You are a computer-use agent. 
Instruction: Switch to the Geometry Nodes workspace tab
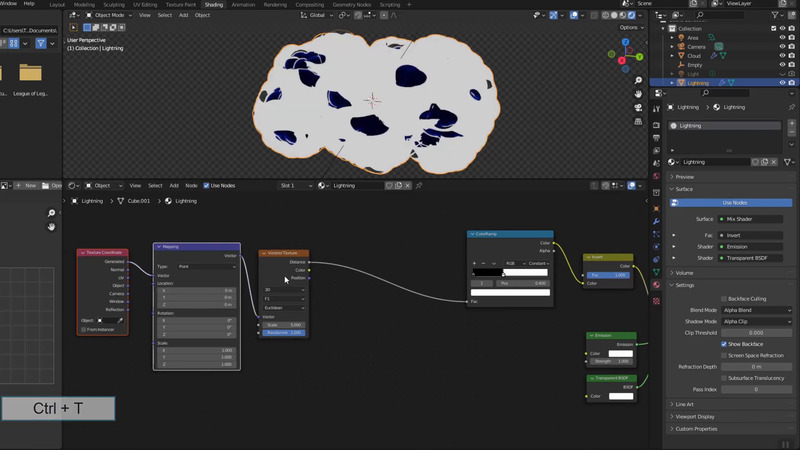[351, 4]
